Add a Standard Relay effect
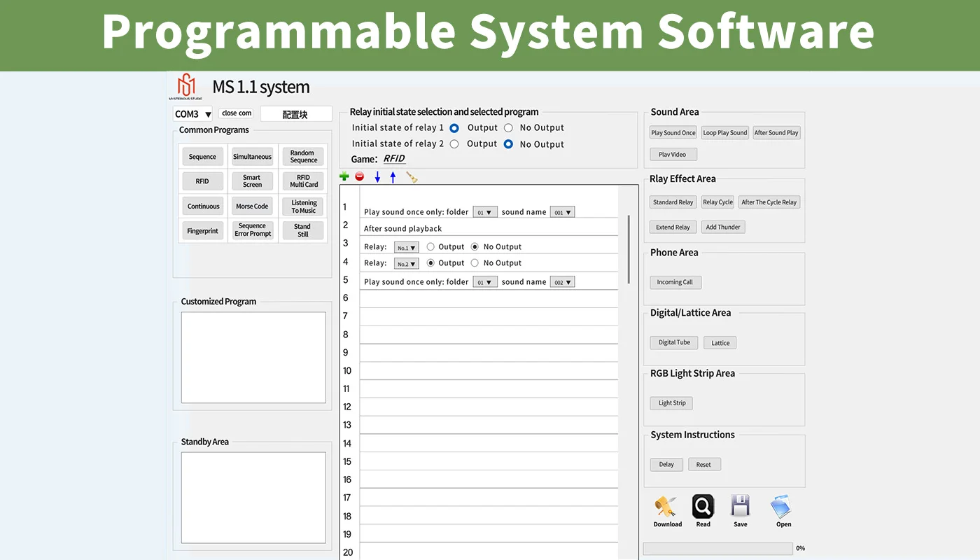This screenshot has height=560, width=980. click(x=673, y=202)
